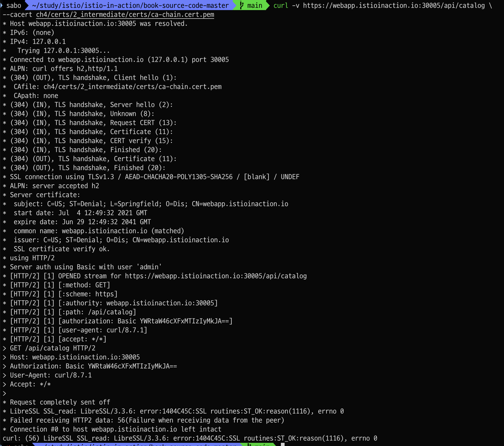Click the bracketed '[authorization: Basic' header line
This screenshot has height=446, width=504.
(118, 321)
